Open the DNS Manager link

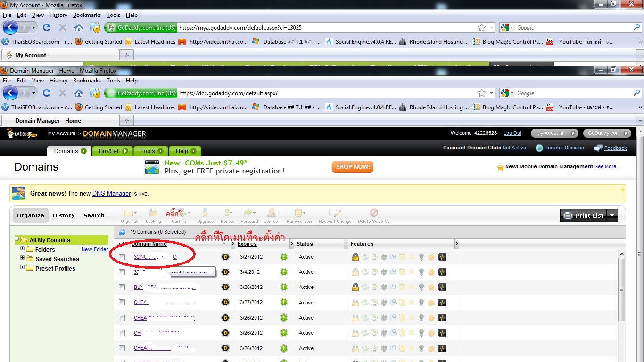pos(111,193)
